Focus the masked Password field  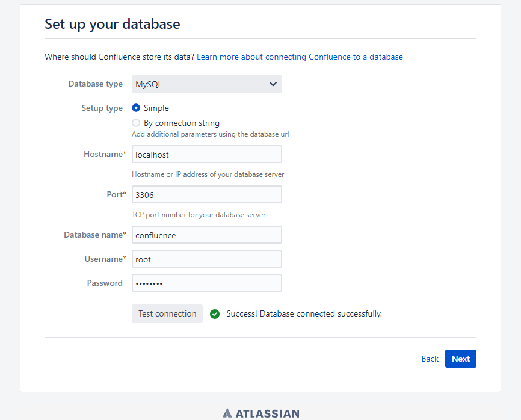[x=207, y=283]
